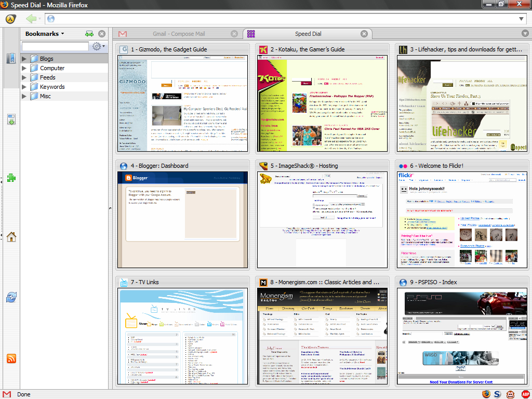Screen dimensions: 532x399
Task: Open the PSPISO Index speed dial thumbnail
Action: click(x=462, y=336)
